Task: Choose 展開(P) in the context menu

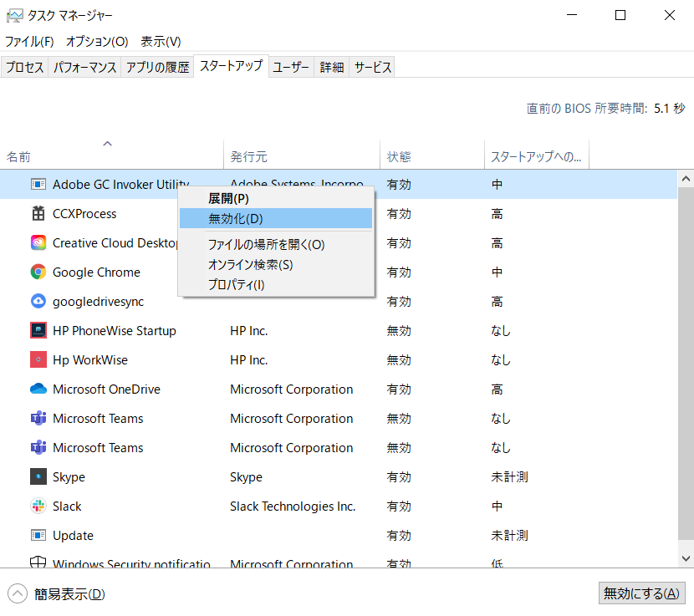Action: (276, 198)
